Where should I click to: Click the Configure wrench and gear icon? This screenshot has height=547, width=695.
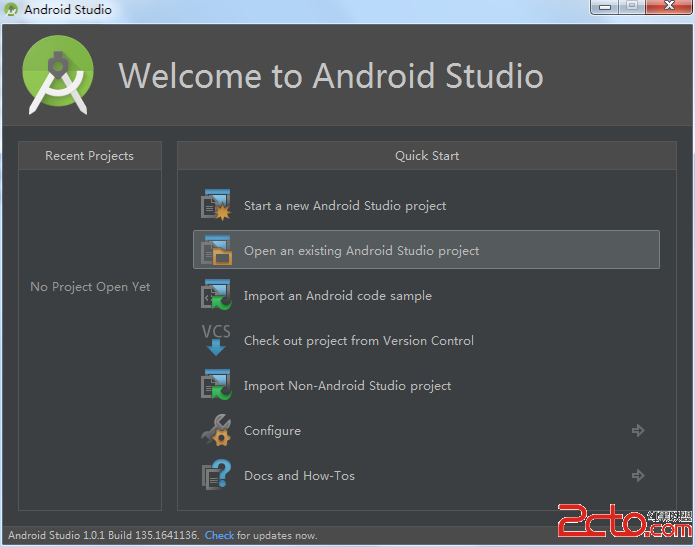pos(216,430)
